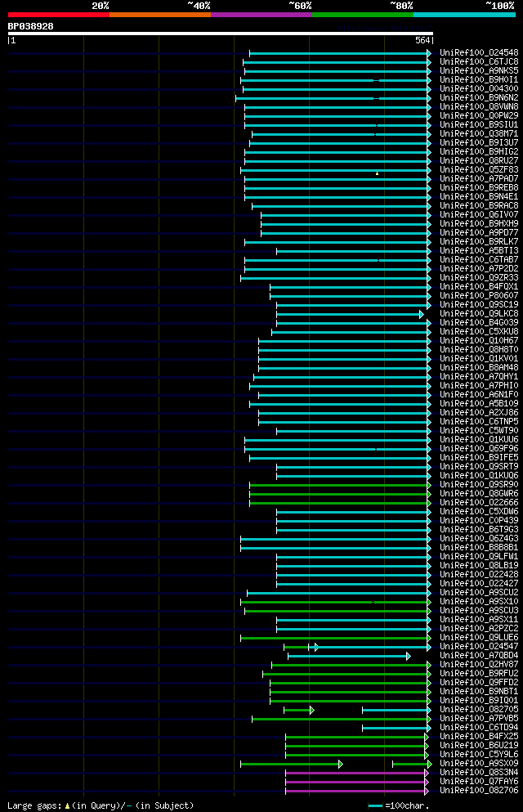Select label UniRef100_Q38M71
Image resolution: width=523 pixels, height=812 pixels.
tap(479, 133)
